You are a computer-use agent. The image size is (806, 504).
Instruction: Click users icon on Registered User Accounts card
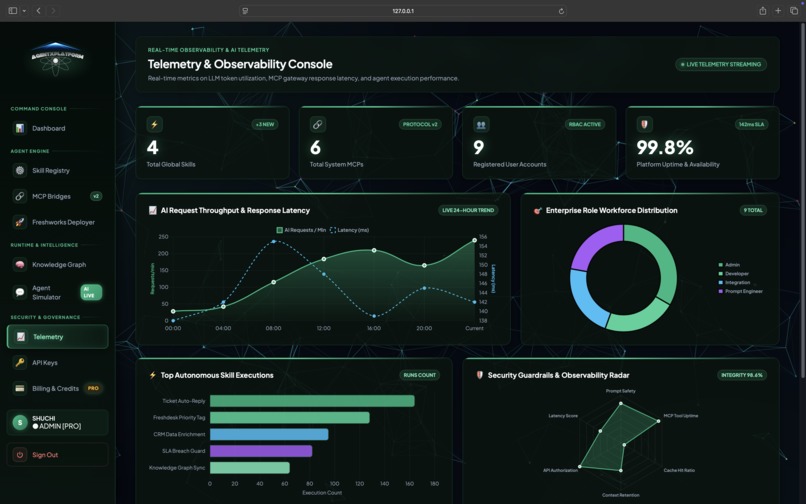481,124
